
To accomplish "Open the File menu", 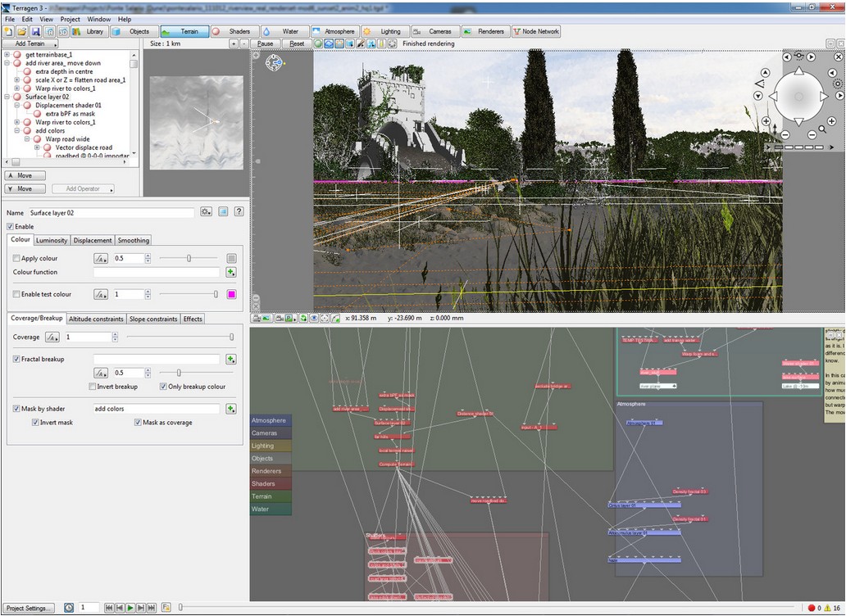I will pos(10,19).
